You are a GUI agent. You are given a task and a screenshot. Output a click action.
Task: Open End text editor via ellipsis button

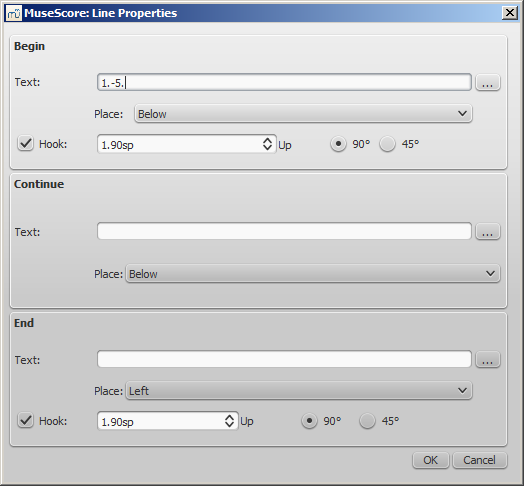point(488,359)
